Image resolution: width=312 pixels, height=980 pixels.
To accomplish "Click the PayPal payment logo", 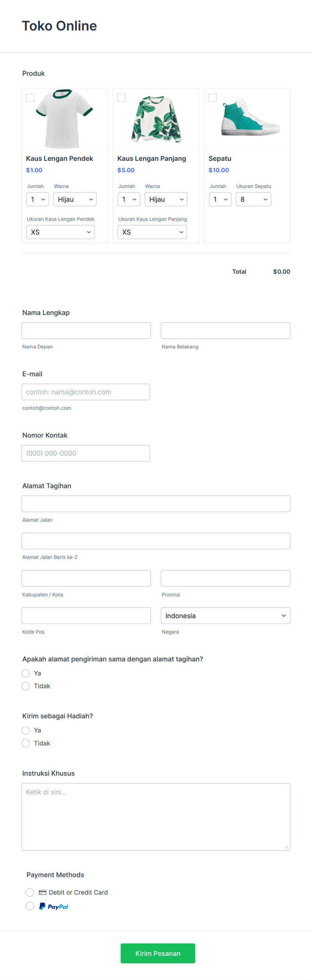I will [x=54, y=906].
